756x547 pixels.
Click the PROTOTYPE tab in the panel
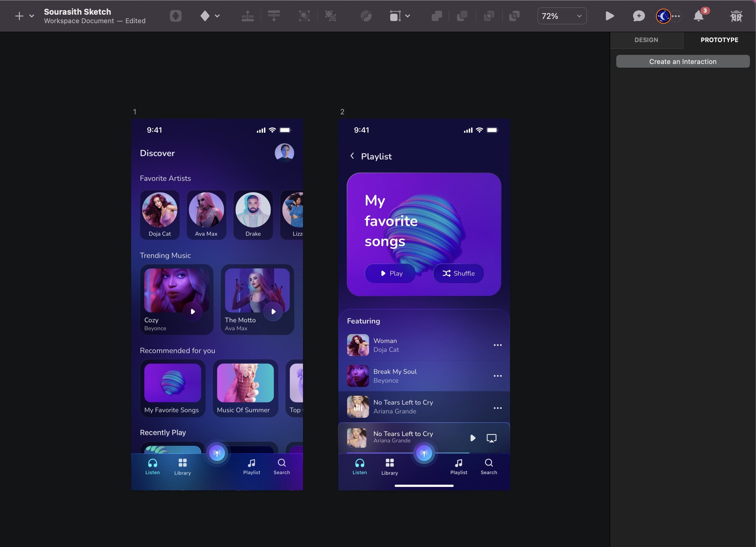[719, 39]
